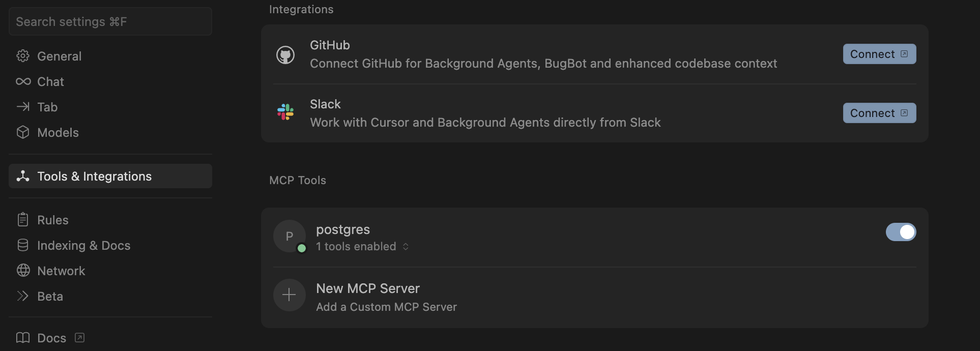Click the external icon in GitHub Connect button

904,54
